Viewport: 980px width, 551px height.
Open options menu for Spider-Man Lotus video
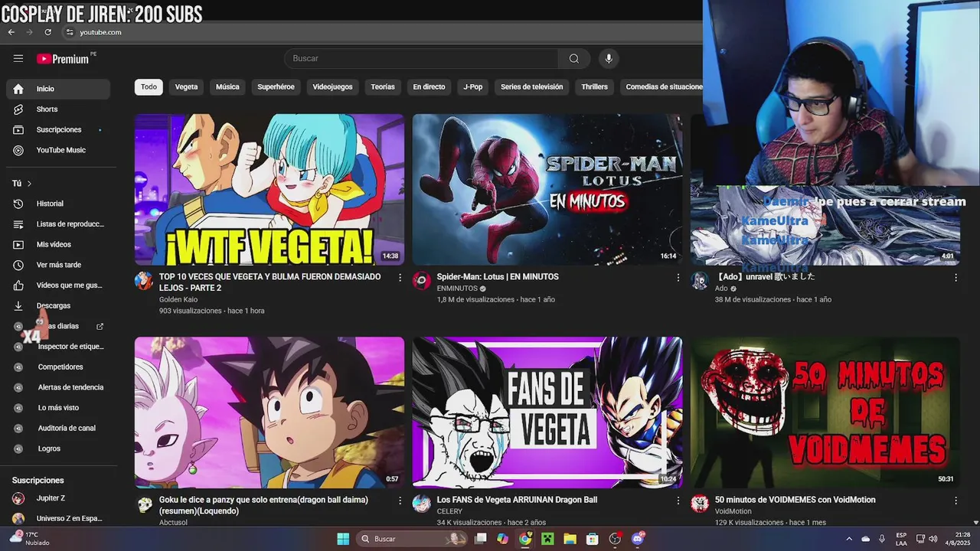(678, 278)
